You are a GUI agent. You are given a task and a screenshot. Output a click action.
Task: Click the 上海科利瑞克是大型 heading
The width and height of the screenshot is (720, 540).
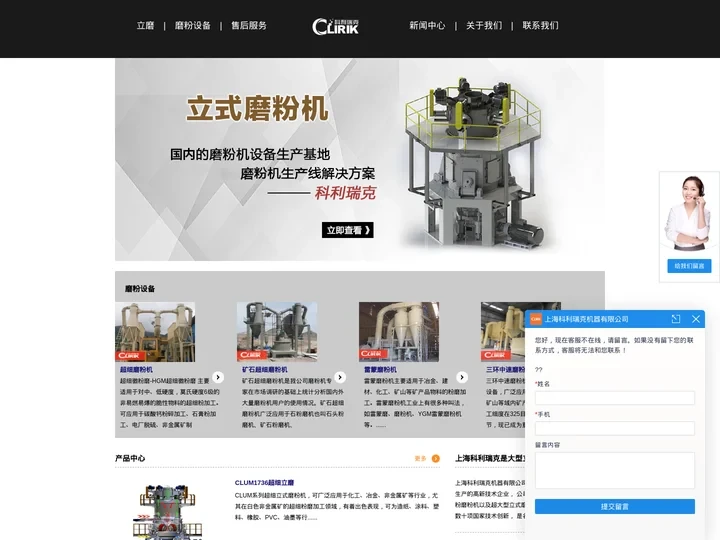coord(490,458)
